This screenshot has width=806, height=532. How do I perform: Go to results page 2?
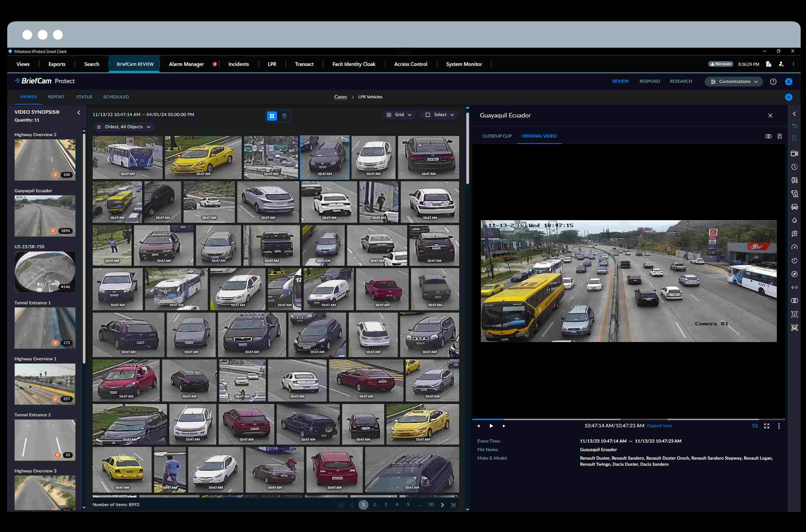tap(374, 505)
